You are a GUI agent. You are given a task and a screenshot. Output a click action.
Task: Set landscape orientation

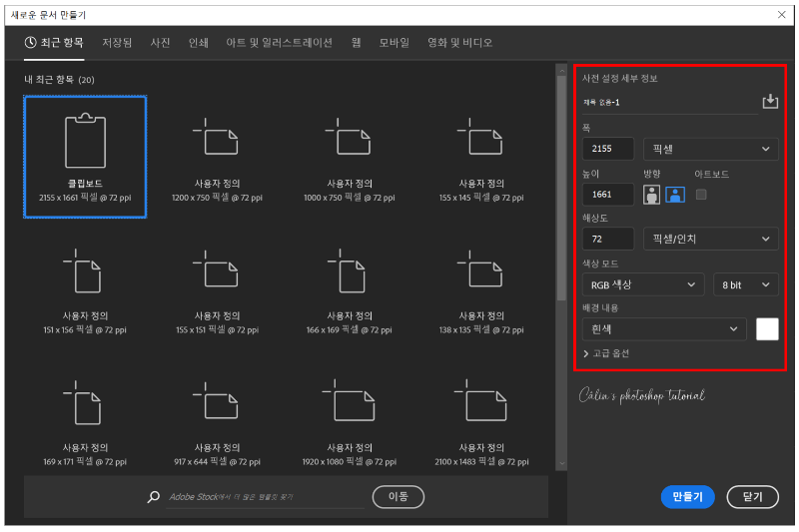(675, 195)
